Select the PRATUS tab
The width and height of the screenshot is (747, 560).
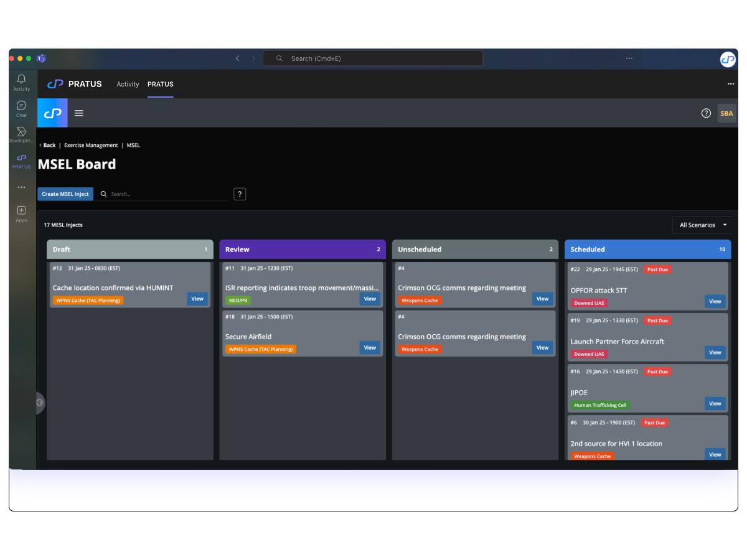pos(160,84)
